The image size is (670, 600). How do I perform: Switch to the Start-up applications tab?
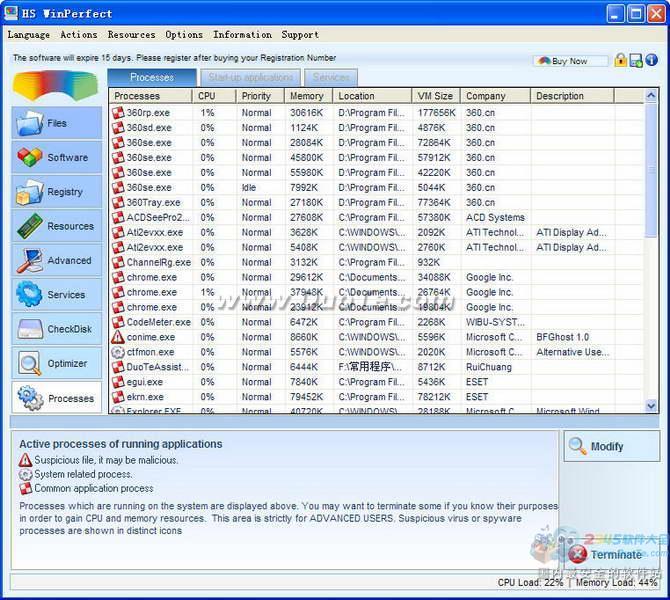tap(250, 77)
